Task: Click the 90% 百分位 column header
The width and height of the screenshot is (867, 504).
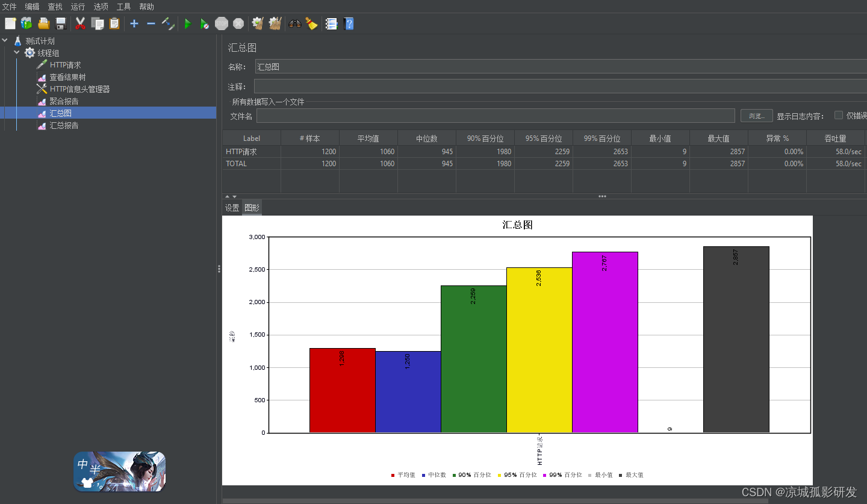Action: click(x=485, y=138)
